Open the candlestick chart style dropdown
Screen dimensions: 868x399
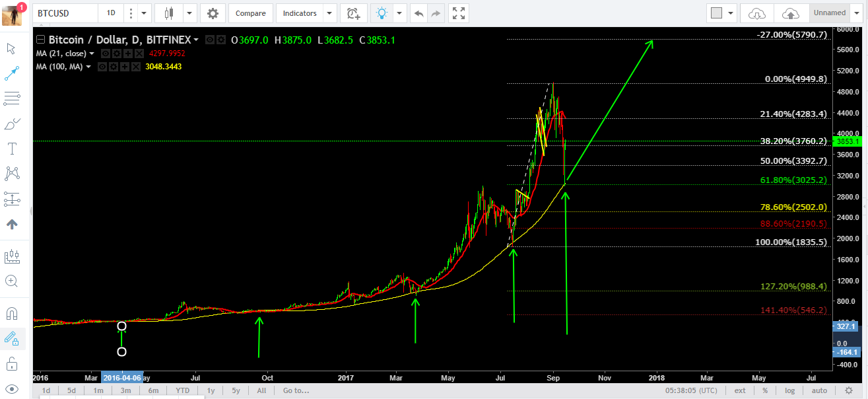(190, 13)
